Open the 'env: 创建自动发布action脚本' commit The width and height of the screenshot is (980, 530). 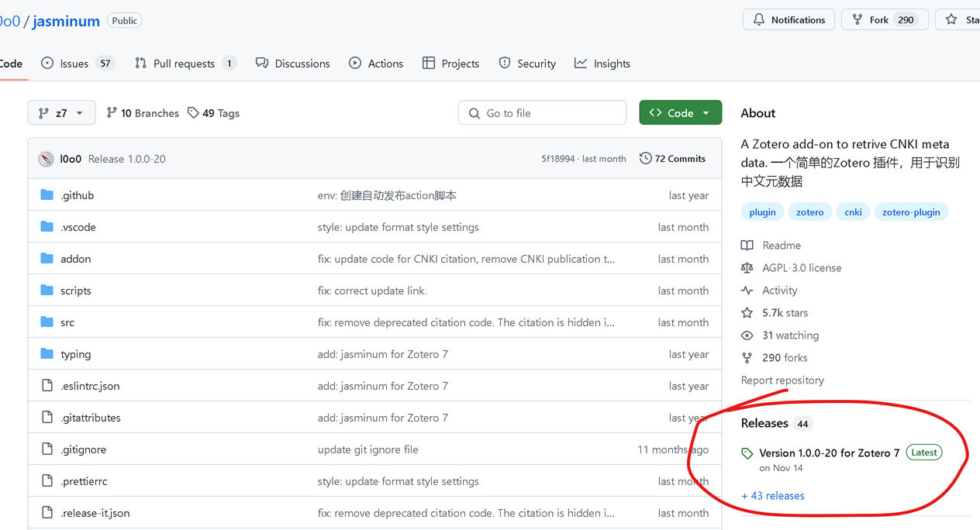click(x=387, y=195)
